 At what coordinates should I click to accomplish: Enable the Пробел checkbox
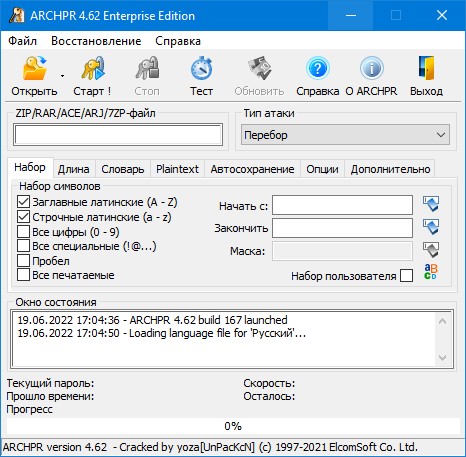click(23, 261)
